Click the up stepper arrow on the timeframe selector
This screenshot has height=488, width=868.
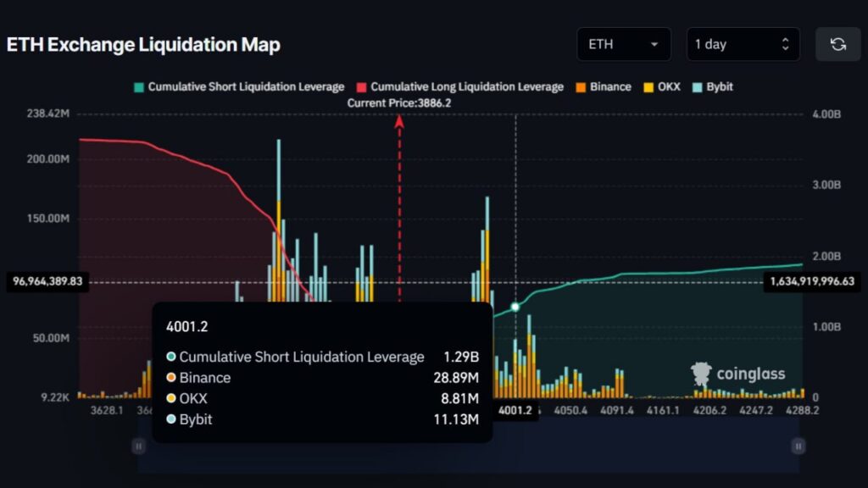click(785, 38)
